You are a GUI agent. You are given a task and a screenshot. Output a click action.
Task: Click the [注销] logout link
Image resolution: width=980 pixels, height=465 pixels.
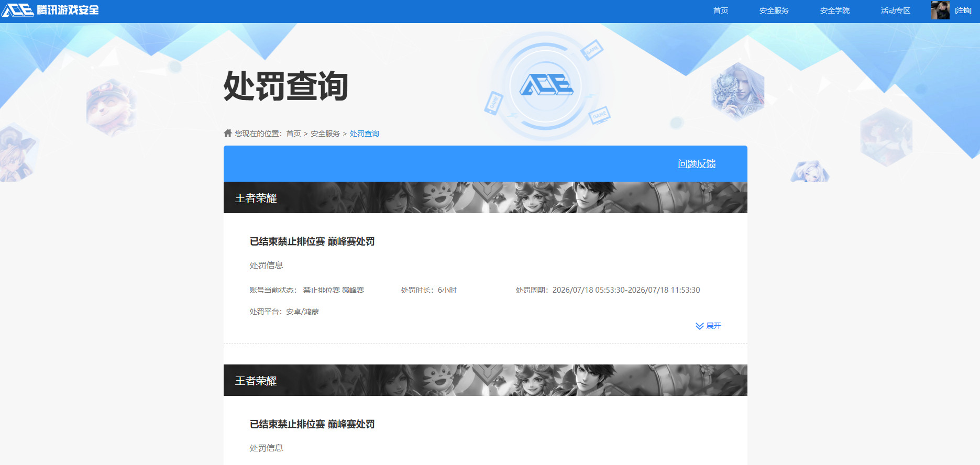point(963,10)
